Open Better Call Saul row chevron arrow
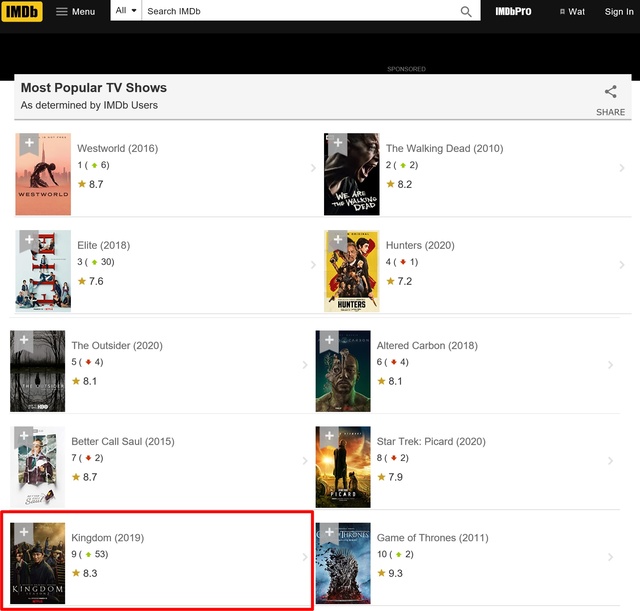Image resolution: width=640 pixels, height=611 pixels. pyautogui.click(x=305, y=460)
